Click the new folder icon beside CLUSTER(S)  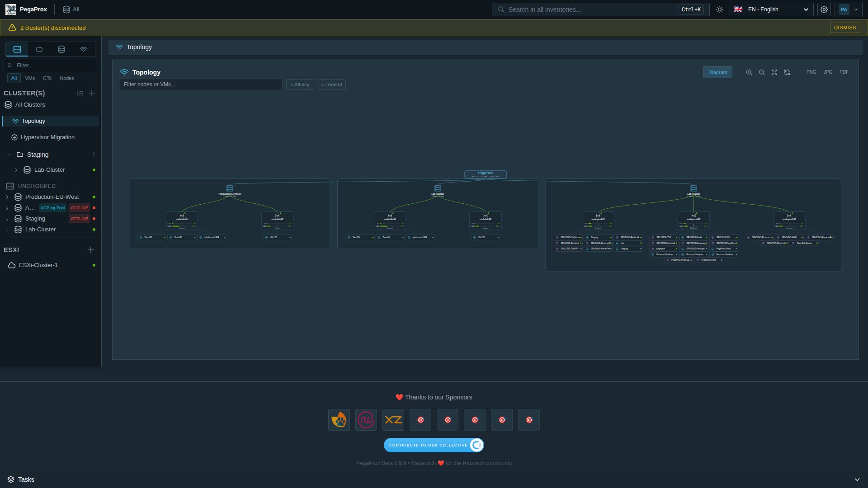[80, 93]
